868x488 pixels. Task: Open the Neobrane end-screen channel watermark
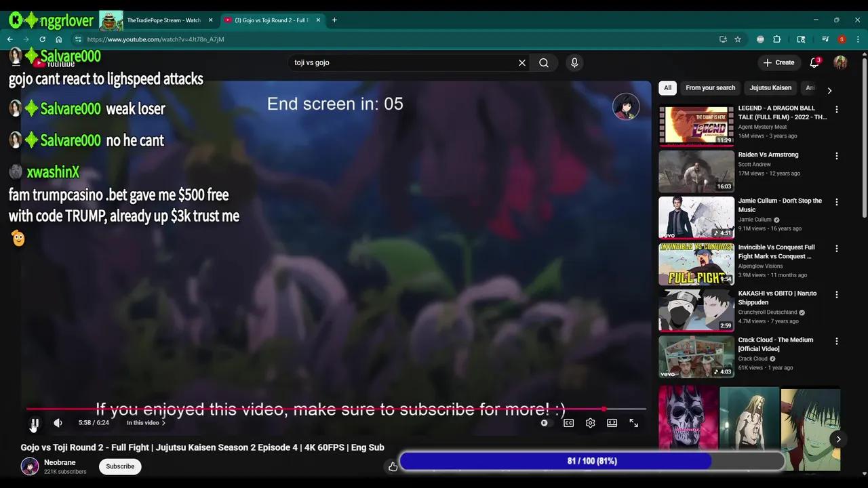626,106
